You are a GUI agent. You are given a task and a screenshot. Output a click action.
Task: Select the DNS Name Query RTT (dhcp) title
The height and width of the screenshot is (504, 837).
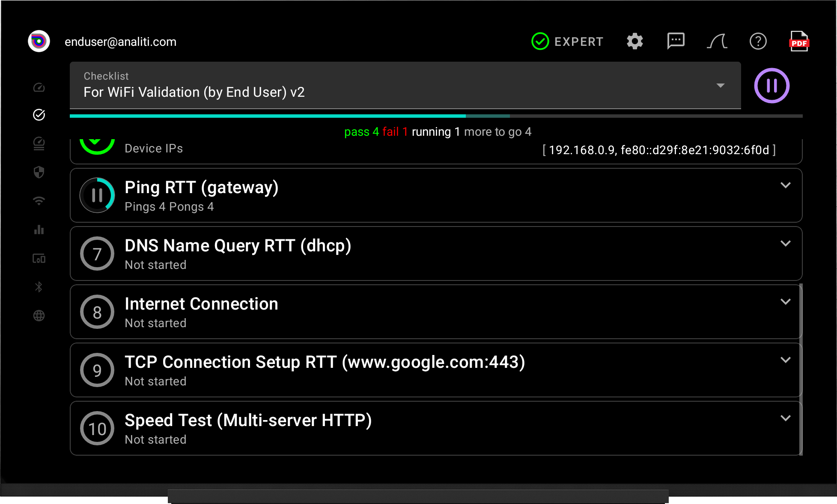[x=238, y=246]
